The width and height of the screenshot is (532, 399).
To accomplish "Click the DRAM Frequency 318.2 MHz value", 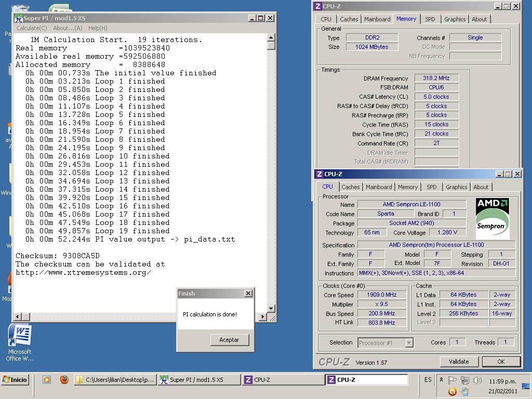I will [436, 78].
